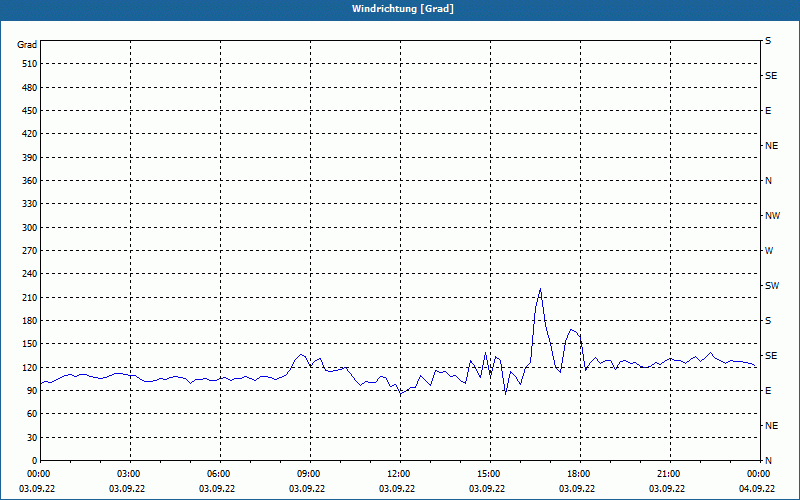Click the 510 value on the degree axis

[x=30, y=64]
